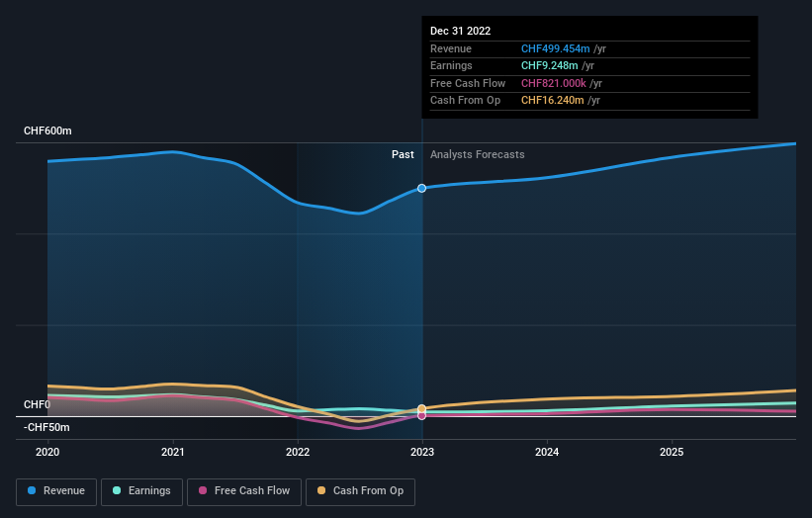Select the 2023 x-axis label
The image size is (812, 518).
point(422,453)
